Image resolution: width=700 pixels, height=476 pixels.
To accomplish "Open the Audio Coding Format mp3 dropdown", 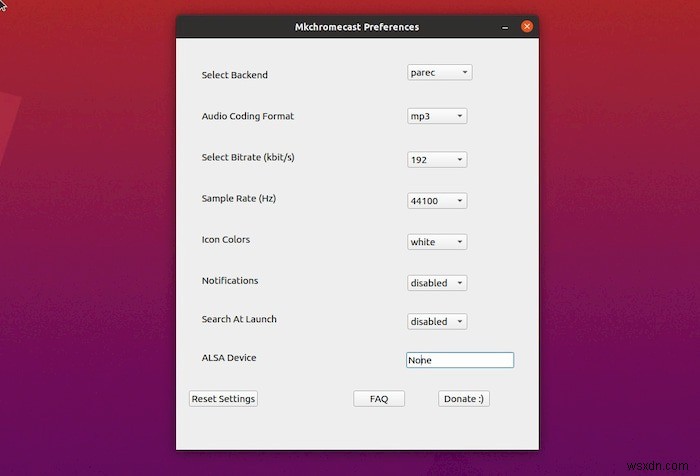I will click(437, 116).
